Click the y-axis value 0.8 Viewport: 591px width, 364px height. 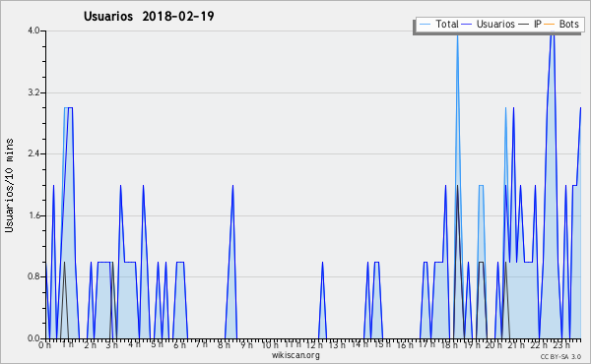point(33,277)
